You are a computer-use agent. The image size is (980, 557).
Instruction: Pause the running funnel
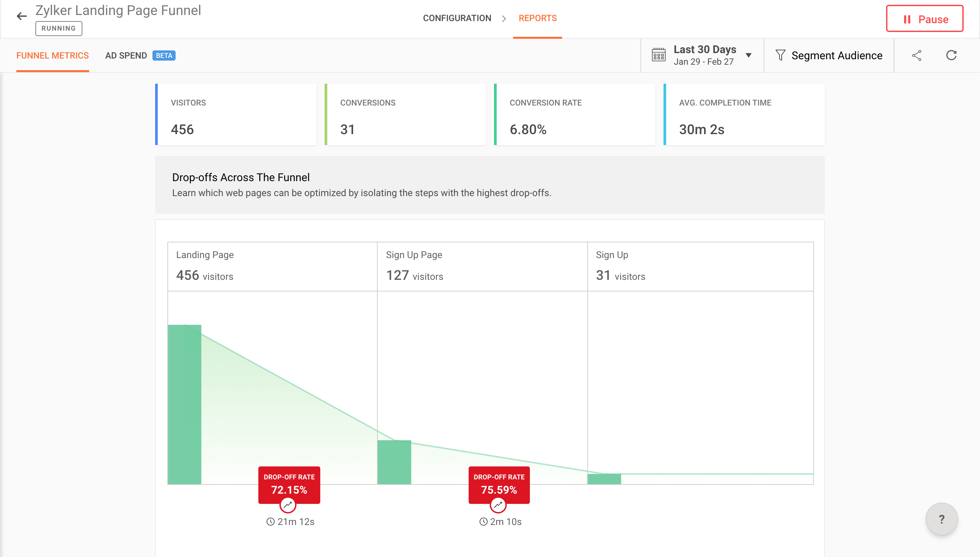click(x=924, y=19)
